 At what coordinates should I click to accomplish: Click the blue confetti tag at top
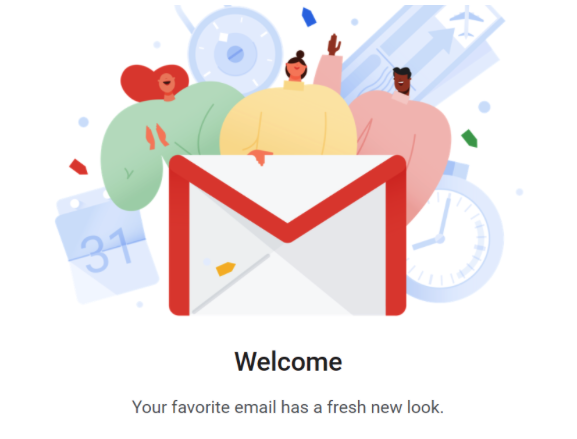tap(309, 17)
